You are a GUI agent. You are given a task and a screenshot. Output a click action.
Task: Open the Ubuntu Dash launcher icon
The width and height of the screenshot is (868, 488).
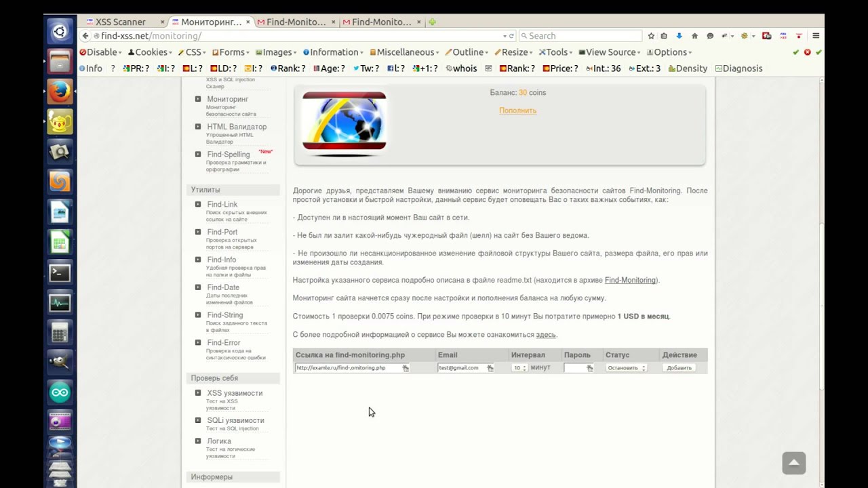click(60, 32)
